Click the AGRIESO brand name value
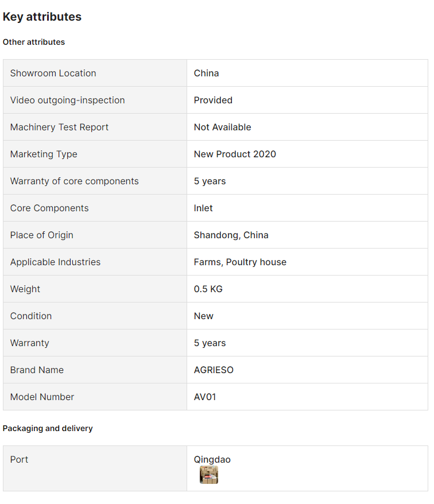 (214, 370)
